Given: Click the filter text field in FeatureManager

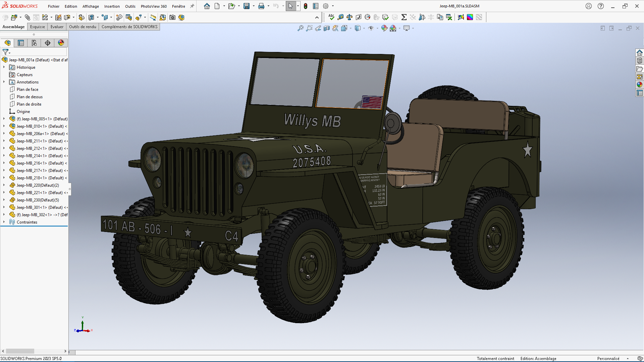Looking at the screenshot, I should pyautogui.click(x=39, y=52).
